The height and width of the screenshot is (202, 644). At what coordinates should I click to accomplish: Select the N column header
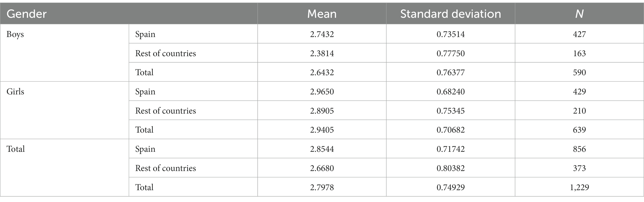point(579,14)
